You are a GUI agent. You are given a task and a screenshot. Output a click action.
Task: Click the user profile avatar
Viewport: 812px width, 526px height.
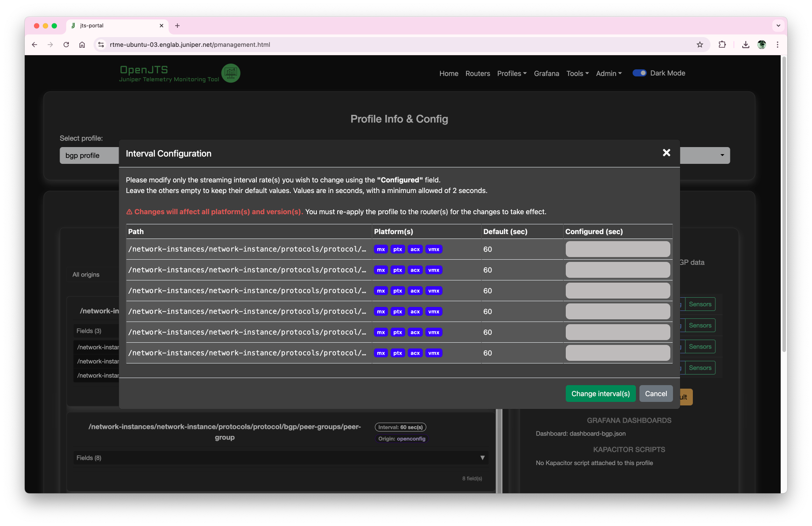(761, 45)
